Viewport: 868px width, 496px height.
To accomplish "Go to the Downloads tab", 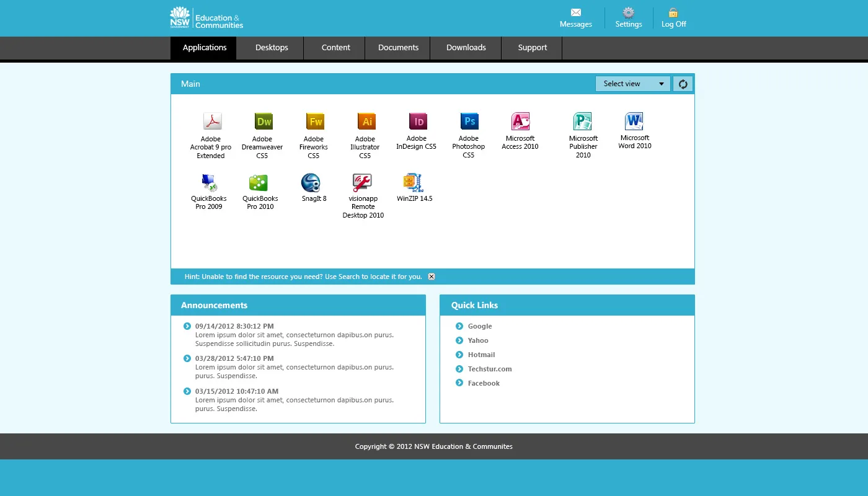I will pos(466,48).
